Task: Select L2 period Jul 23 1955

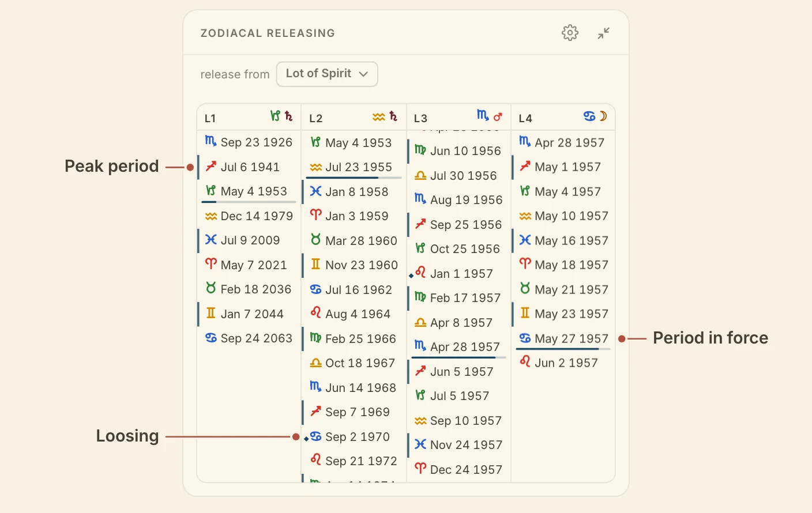Action: (354, 167)
